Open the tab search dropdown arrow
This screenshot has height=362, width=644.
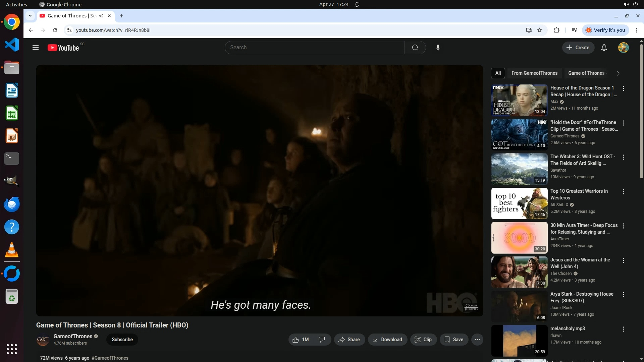point(30,16)
